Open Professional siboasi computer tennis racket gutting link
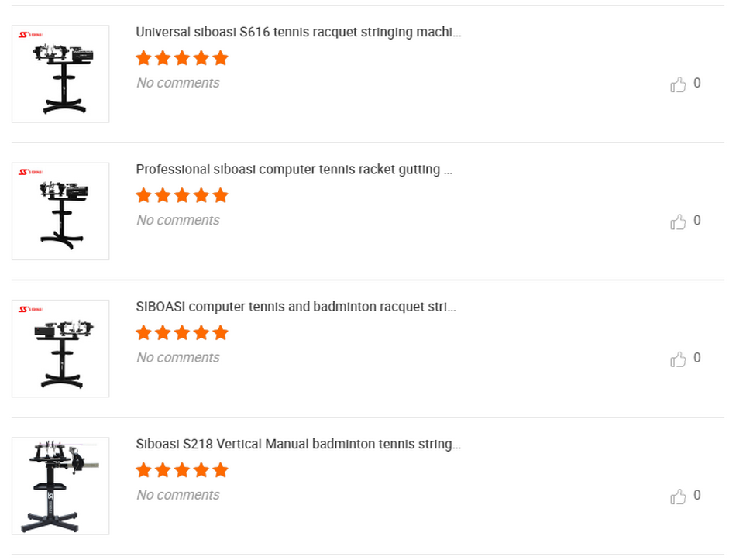Image resolution: width=736 pixels, height=560 pixels. coord(294,170)
